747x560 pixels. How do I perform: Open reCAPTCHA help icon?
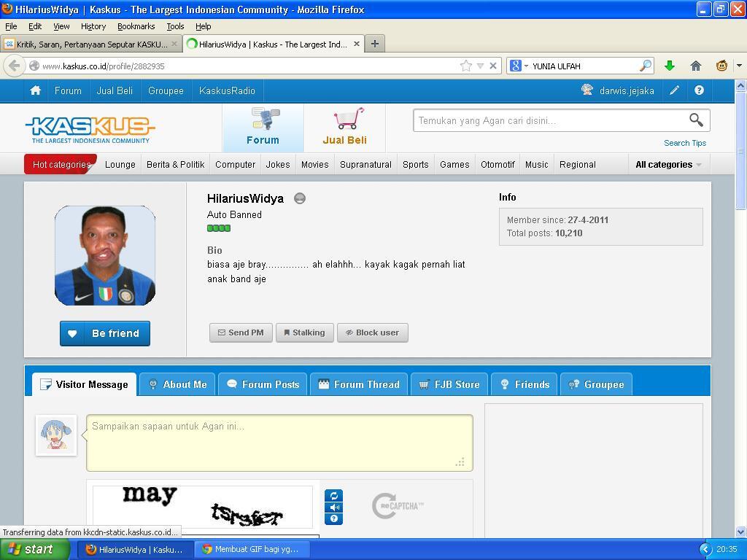(333, 519)
